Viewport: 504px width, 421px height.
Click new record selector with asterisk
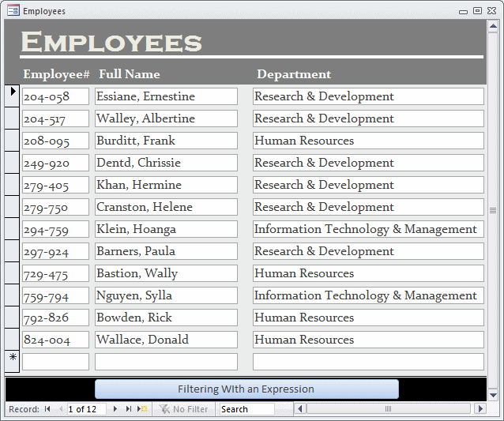pyautogui.click(x=12, y=361)
